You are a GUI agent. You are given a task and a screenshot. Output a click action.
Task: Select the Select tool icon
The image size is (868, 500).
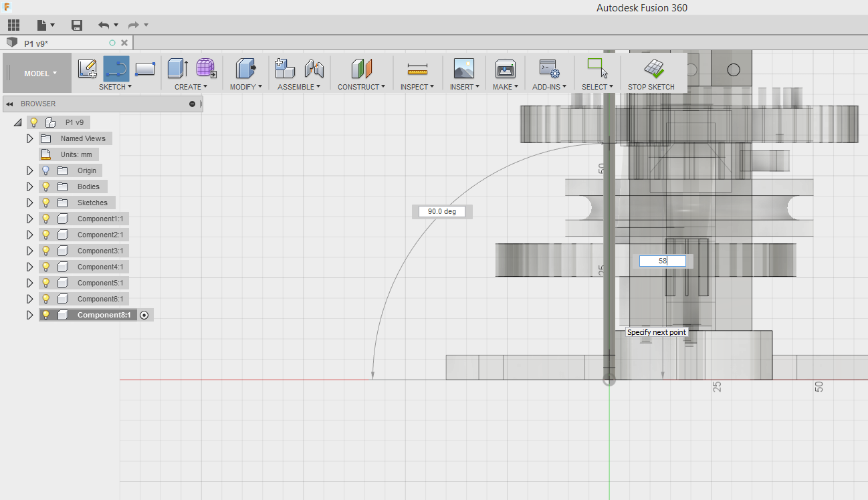click(x=597, y=68)
